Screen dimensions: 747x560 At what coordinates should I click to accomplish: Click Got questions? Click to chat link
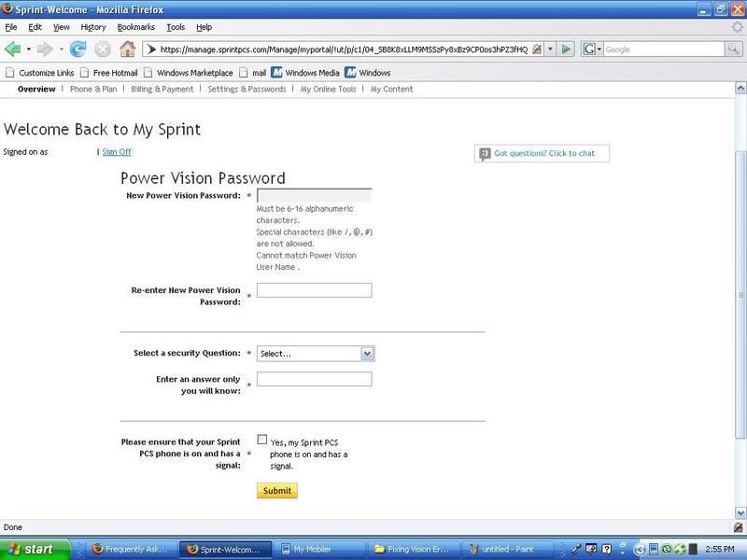tap(544, 153)
